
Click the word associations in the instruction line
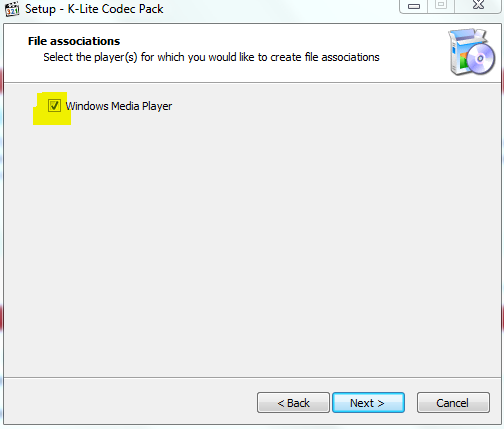350,57
